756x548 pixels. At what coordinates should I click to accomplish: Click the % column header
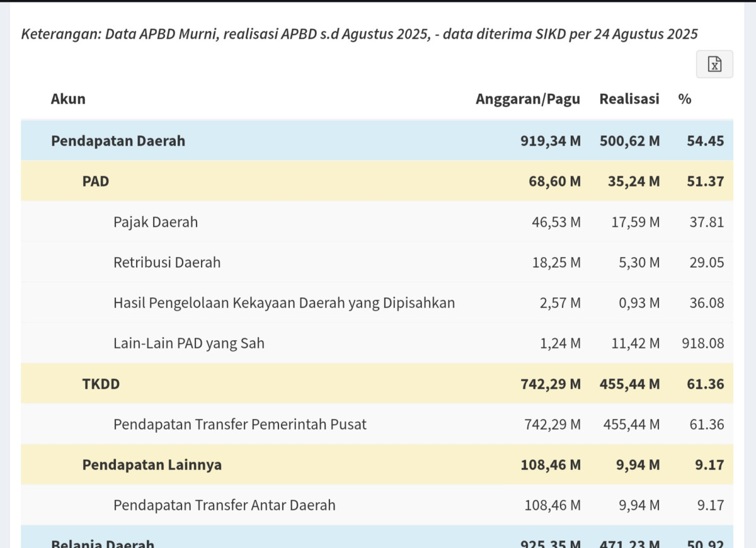click(684, 99)
